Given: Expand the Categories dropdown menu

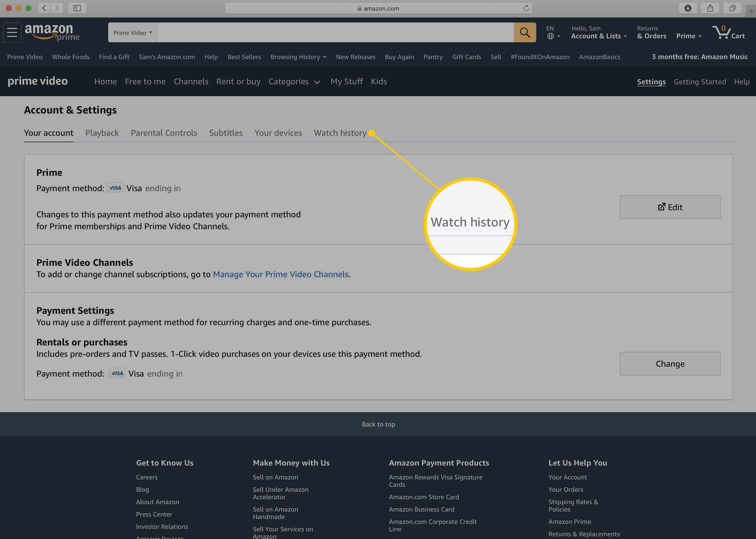Looking at the screenshot, I should click(x=294, y=81).
